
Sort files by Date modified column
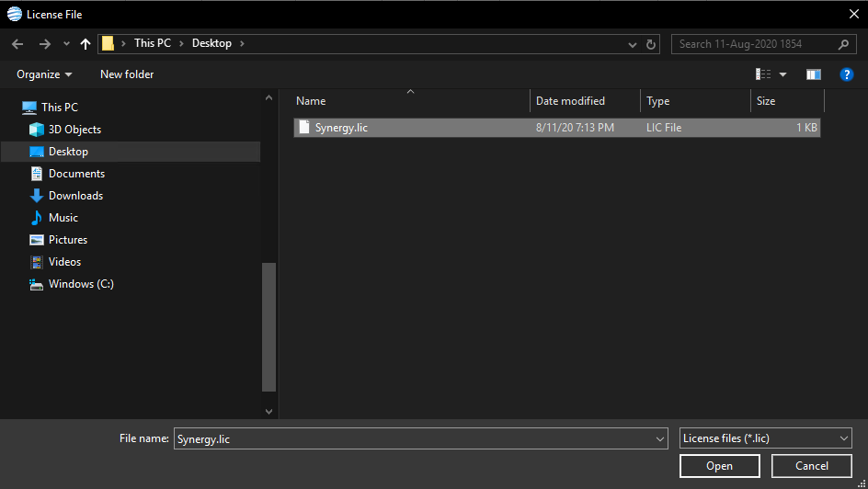coord(570,101)
